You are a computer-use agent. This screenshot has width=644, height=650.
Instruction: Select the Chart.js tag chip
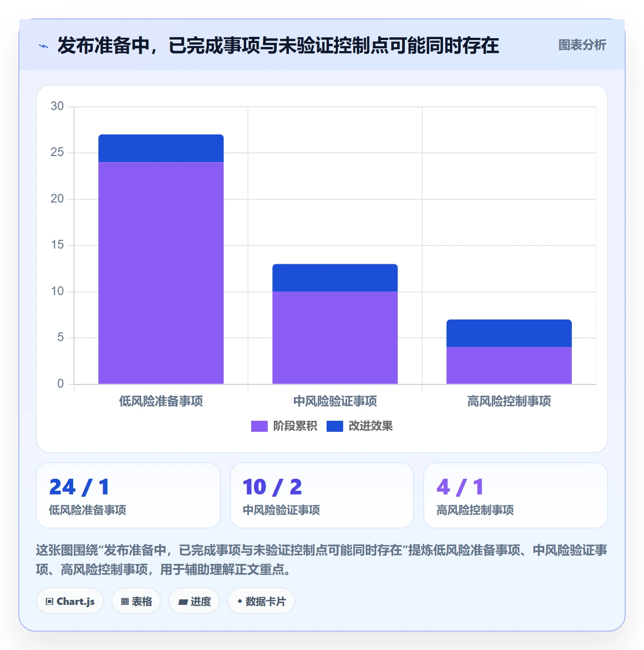coord(70,601)
